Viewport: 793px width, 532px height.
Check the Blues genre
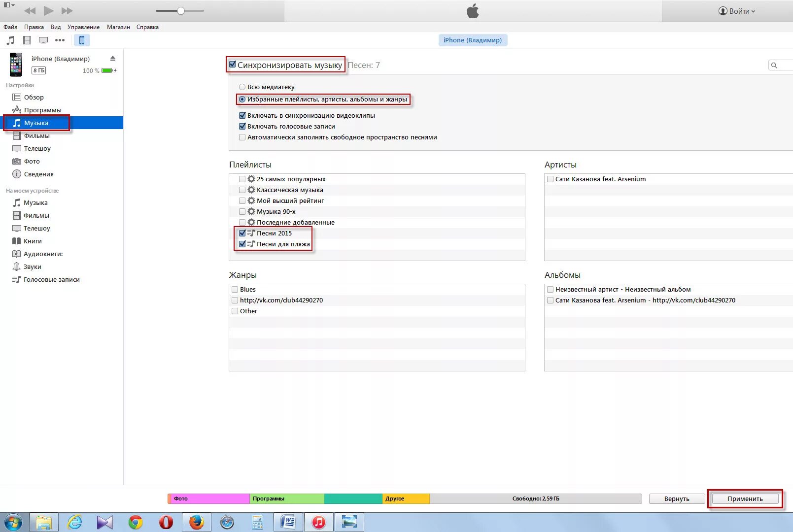click(235, 289)
